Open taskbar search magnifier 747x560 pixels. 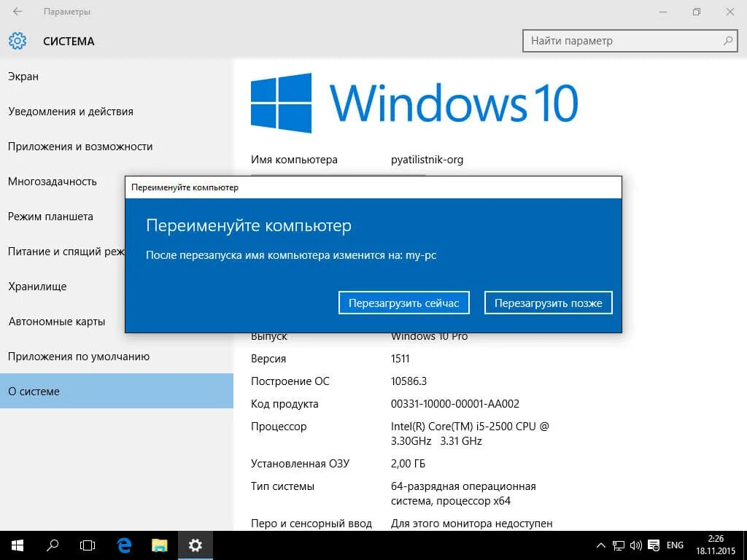click(53, 545)
